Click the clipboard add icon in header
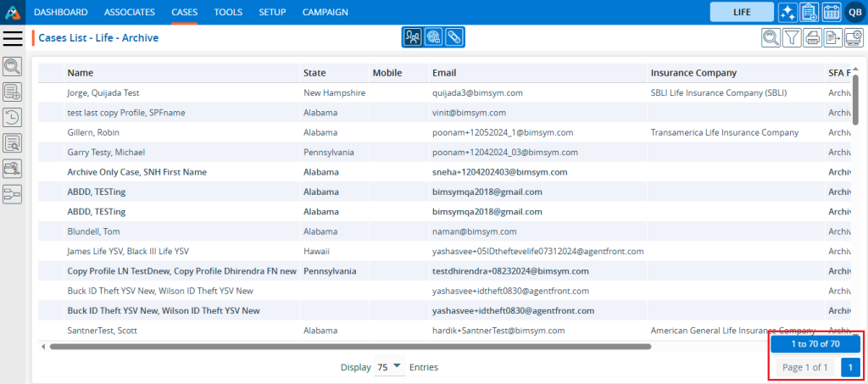This screenshot has height=384, width=868. pyautogui.click(x=810, y=12)
